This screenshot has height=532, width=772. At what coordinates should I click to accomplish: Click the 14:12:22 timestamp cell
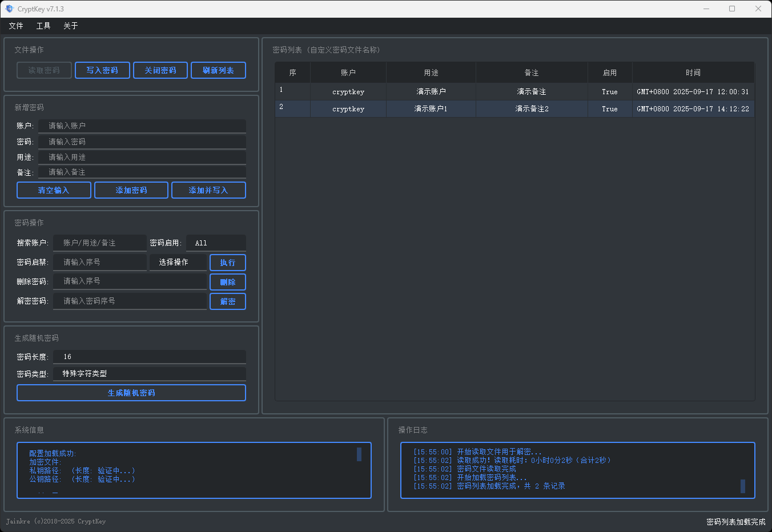coord(693,108)
